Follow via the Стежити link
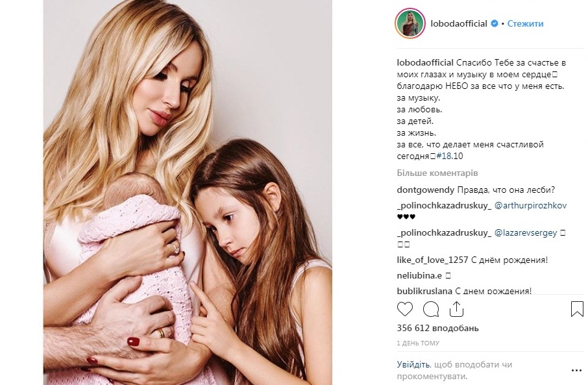Viewport: 588px width, 385px height. click(x=525, y=23)
